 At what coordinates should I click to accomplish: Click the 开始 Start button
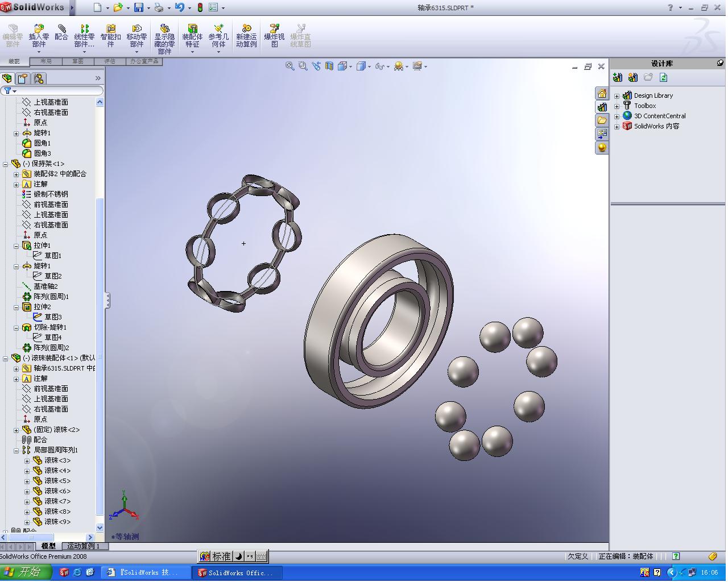click(x=27, y=572)
